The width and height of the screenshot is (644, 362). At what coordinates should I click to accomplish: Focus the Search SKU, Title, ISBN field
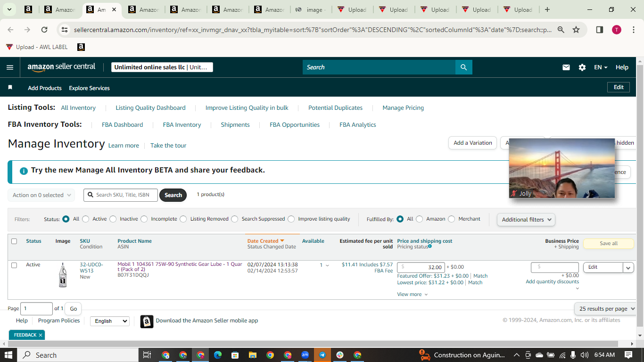coord(121,195)
